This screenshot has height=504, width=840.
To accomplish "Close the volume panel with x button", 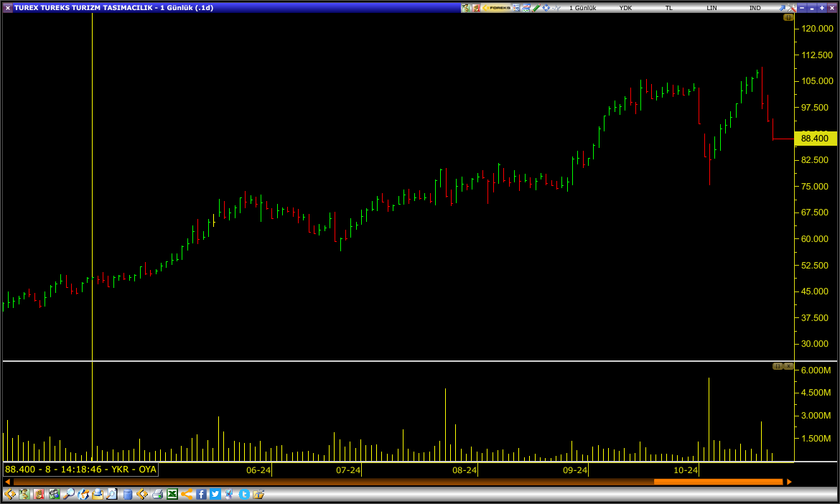I will point(788,366).
